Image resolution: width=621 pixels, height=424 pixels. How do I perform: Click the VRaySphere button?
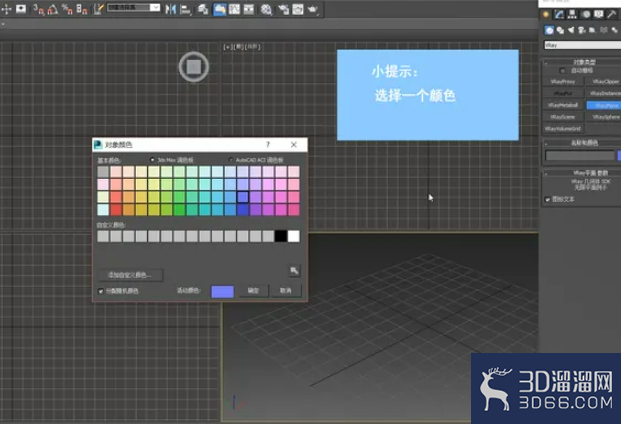(x=604, y=117)
